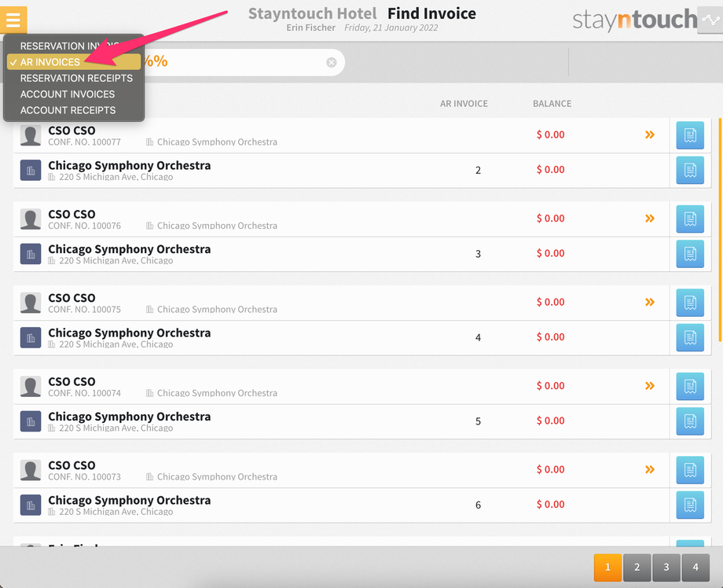Click company building icon for AR invoice 5

31,421
